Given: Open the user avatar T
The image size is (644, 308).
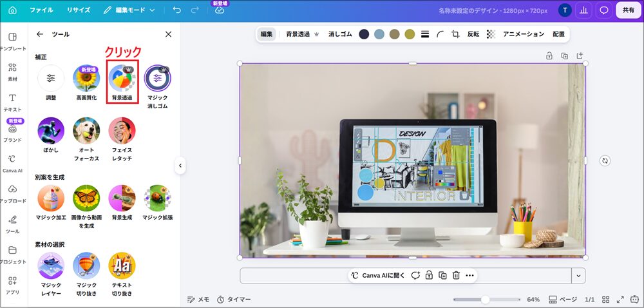Looking at the screenshot, I should 565,10.
